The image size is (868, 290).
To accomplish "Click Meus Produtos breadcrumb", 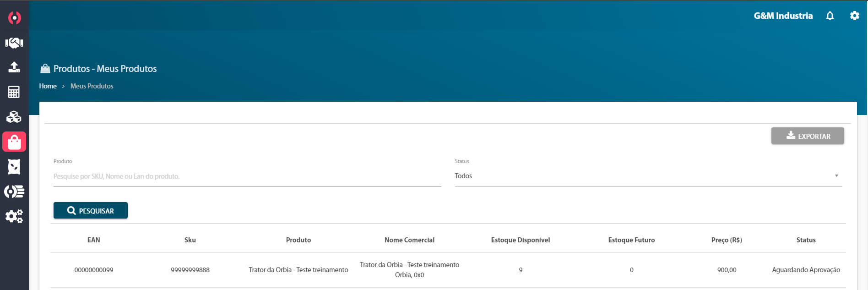I will click(92, 86).
